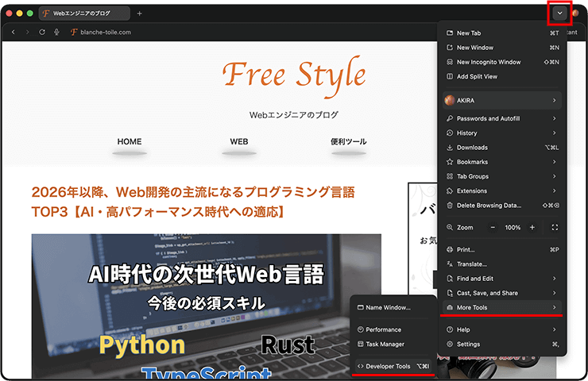The height and width of the screenshot is (381, 588).
Task: Expand the Extensions submenu
Action: coord(502,191)
